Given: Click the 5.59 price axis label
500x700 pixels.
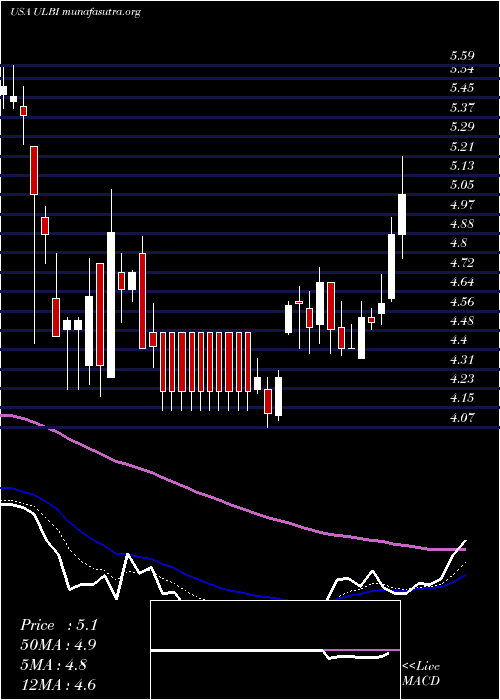Looking at the screenshot, I should pyautogui.click(x=462, y=57).
